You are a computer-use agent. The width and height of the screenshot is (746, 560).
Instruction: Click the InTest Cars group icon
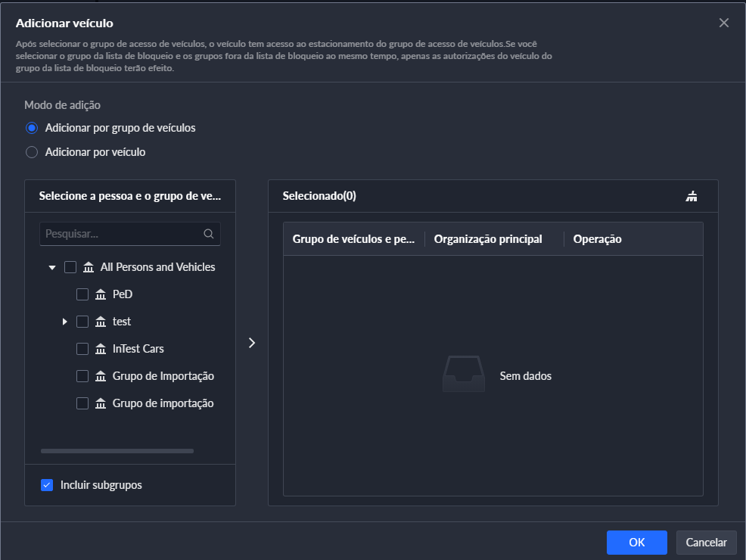(x=101, y=349)
